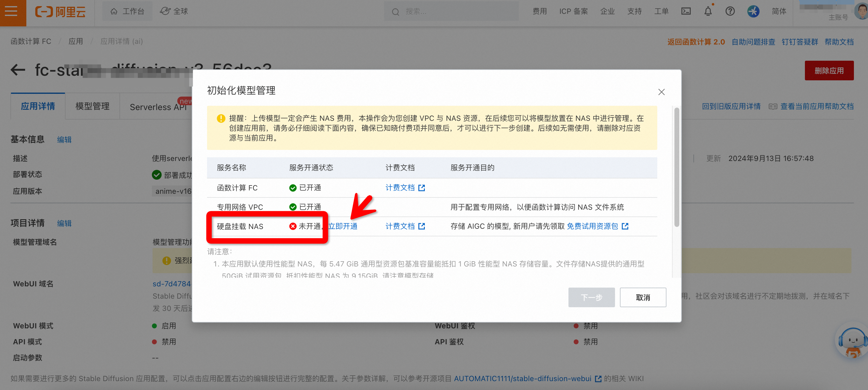The width and height of the screenshot is (868, 390).
Task: Open the customer service robot chat
Action: point(853,342)
